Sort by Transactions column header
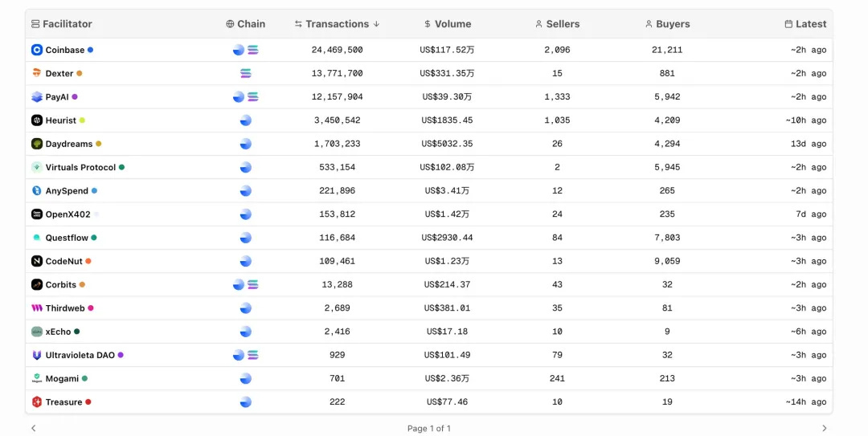The image size is (868, 436). [337, 24]
